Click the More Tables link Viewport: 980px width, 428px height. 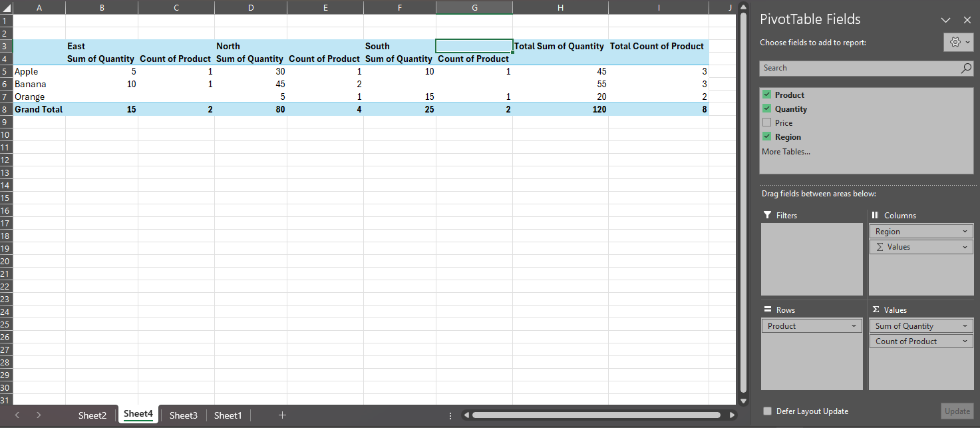coord(785,151)
